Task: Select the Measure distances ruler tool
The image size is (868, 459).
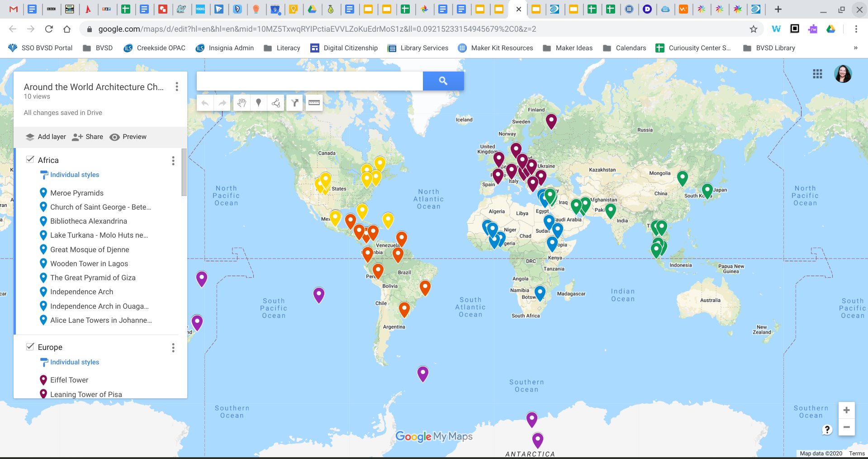Action: pyautogui.click(x=314, y=103)
